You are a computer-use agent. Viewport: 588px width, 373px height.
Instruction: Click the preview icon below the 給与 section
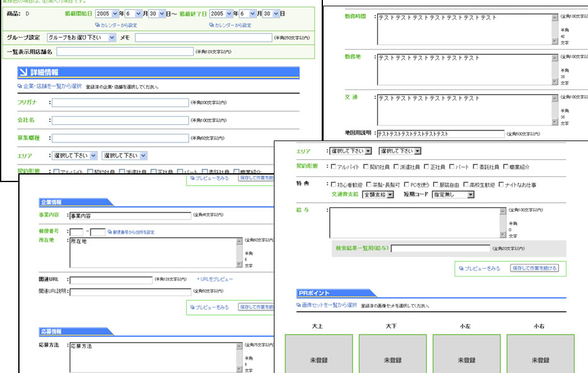click(x=461, y=268)
